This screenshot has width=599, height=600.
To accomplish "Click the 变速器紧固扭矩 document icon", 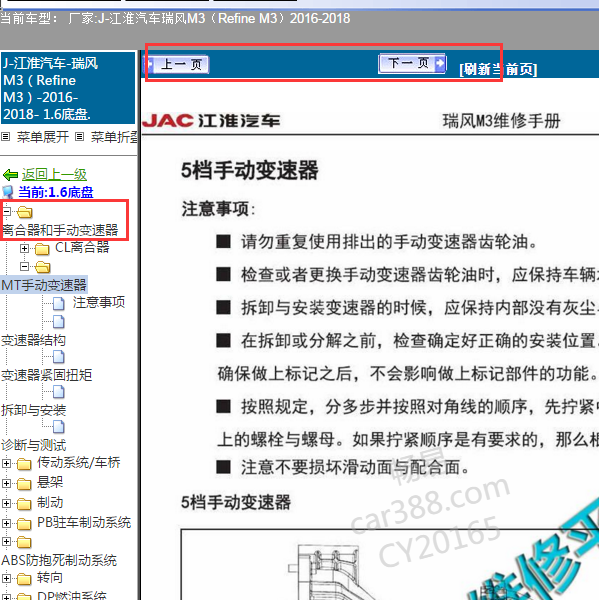I will tap(59, 357).
